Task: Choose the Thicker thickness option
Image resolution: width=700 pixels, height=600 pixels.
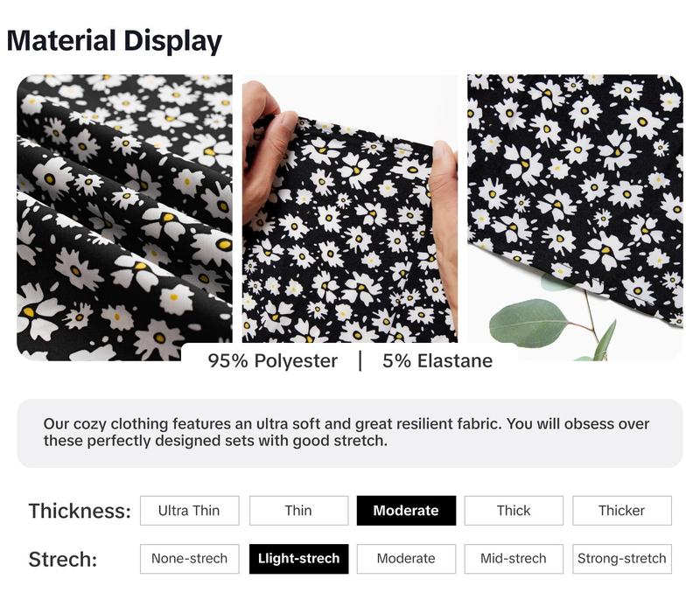Action: coord(622,510)
